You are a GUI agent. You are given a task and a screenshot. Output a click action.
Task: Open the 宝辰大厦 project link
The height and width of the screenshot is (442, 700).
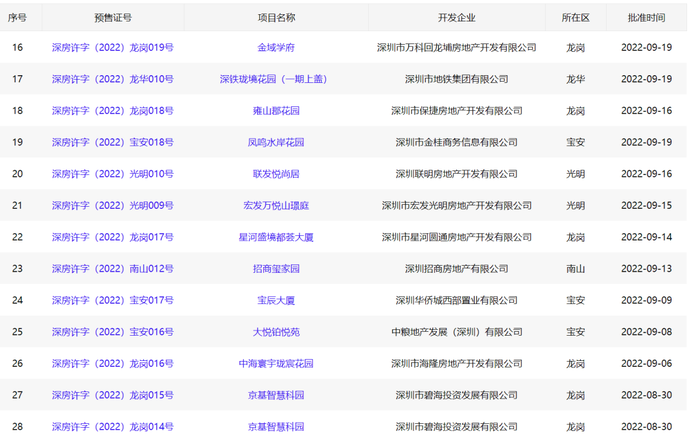[x=276, y=300]
